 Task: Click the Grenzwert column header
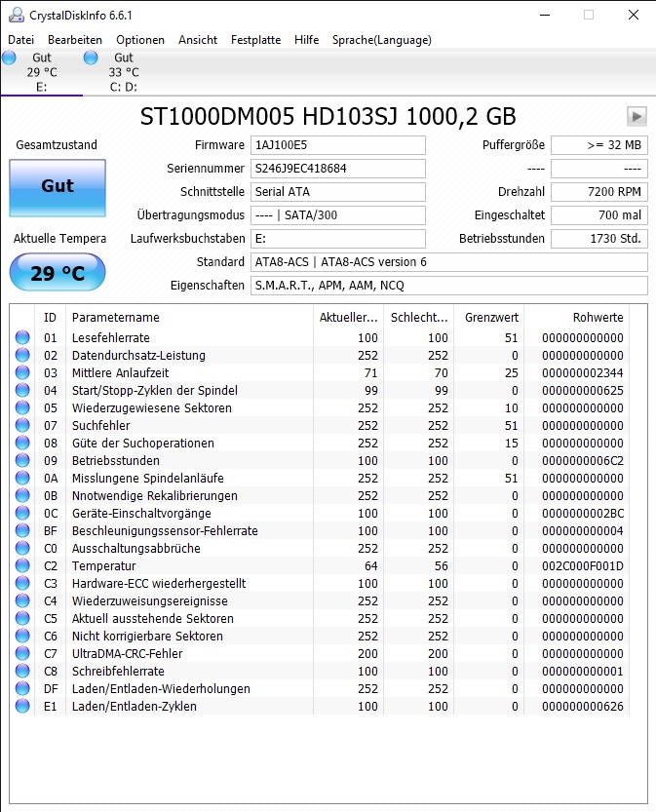click(489, 318)
